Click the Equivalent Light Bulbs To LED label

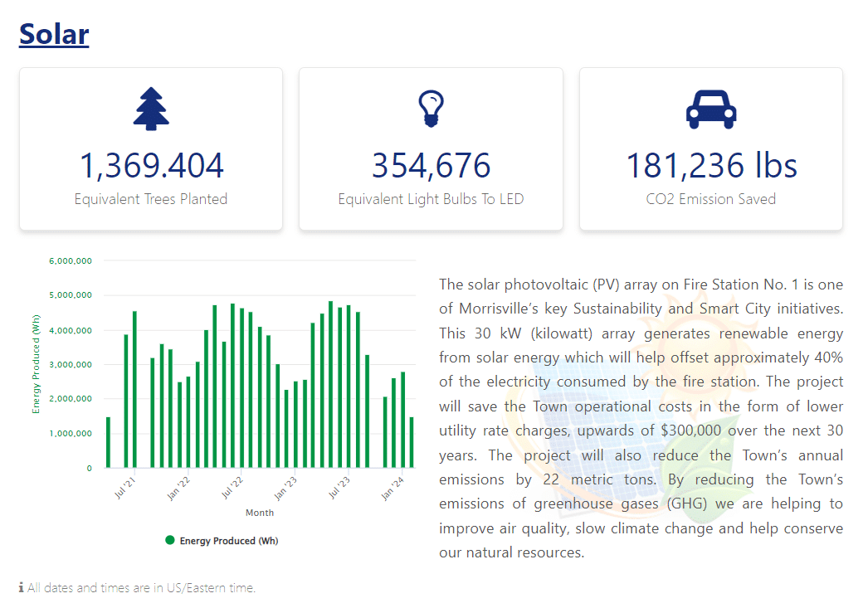(431, 199)
